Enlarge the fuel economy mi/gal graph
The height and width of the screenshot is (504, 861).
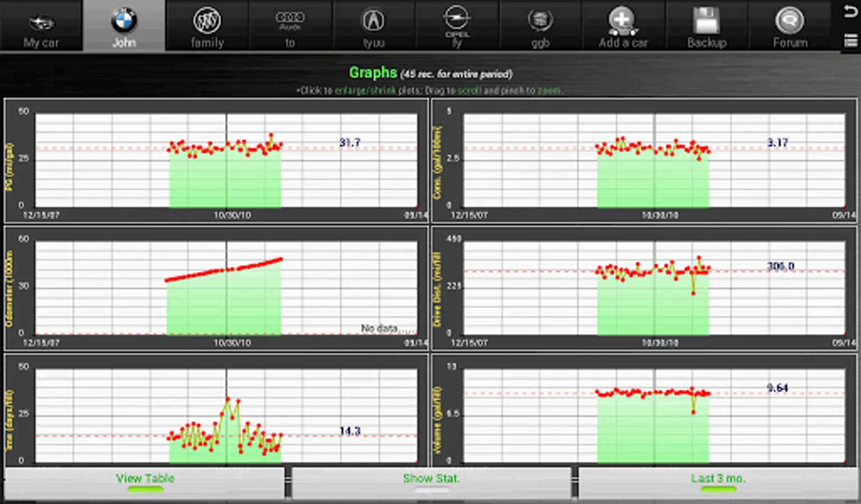[x=216, y=161]
